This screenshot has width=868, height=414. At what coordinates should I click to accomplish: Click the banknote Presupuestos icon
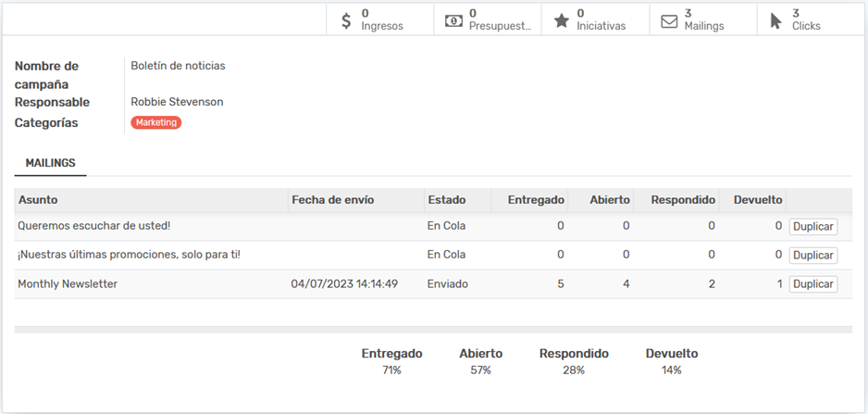pos(453,20)
